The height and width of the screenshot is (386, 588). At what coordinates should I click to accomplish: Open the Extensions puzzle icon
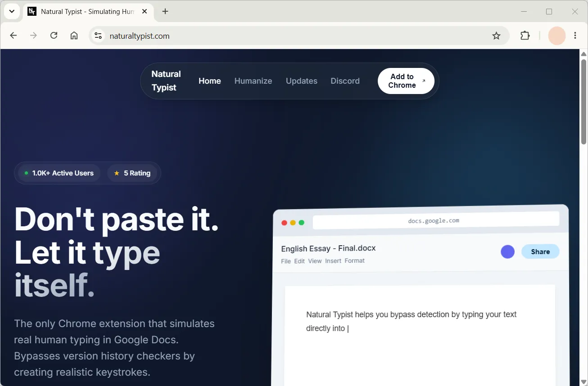pyautogui.click(x=525, y=36)
